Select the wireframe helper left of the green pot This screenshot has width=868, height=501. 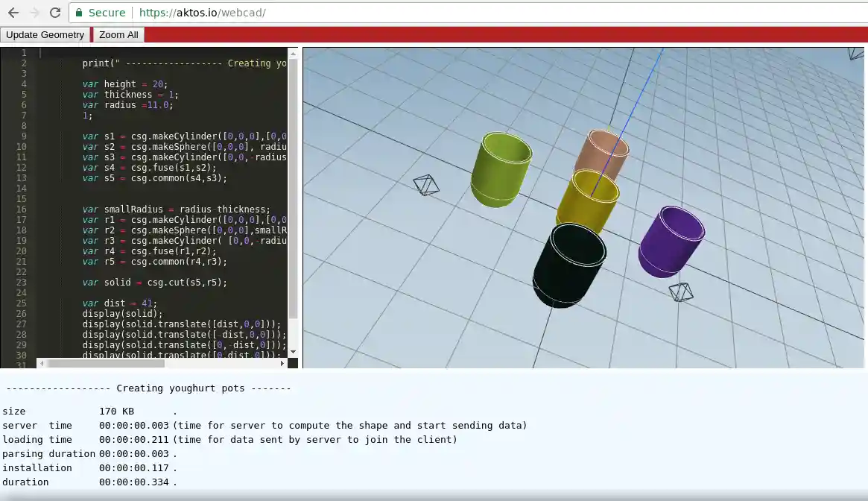coord(426,185)
